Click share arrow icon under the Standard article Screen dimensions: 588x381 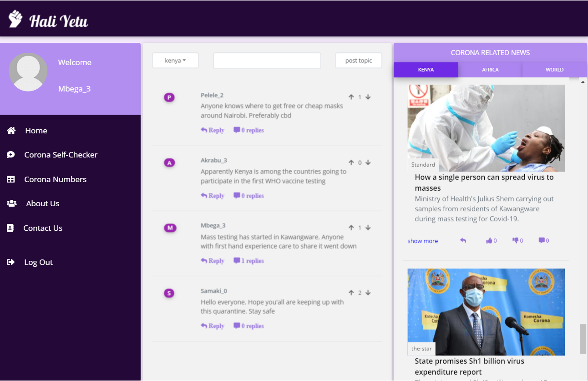[463, 241]
